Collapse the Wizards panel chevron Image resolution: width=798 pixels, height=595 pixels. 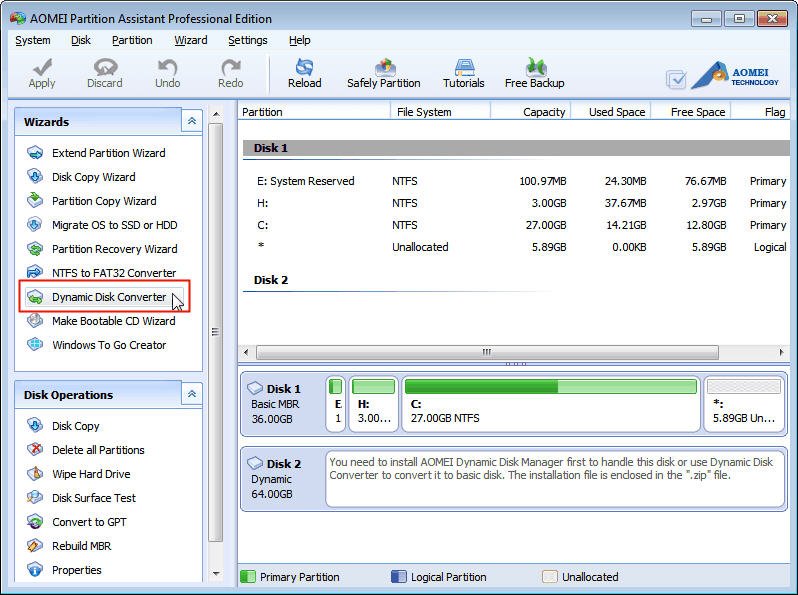[192, 121]
